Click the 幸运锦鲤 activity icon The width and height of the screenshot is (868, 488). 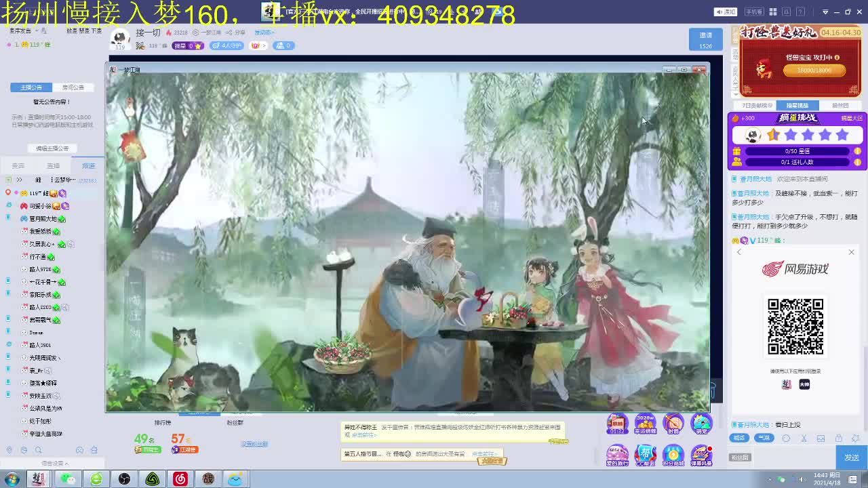(x=645, y=424)
